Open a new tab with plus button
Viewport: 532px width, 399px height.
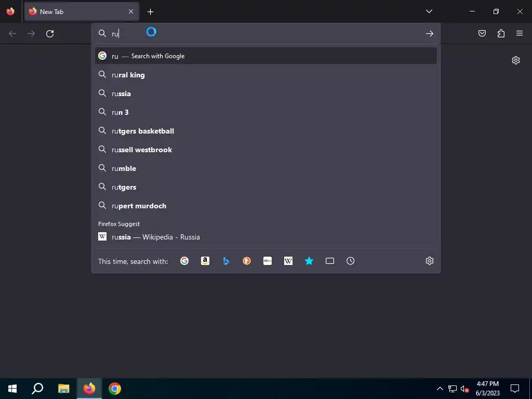[x=150, y=12]
